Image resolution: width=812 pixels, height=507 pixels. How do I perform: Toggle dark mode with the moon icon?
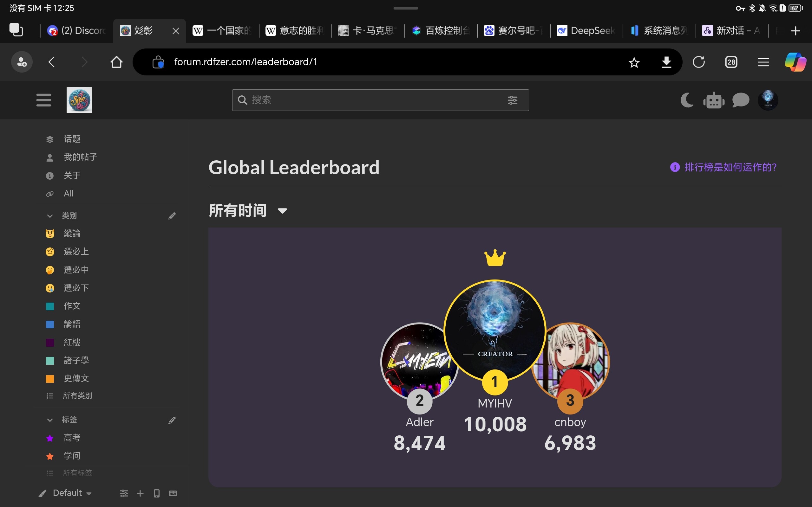[x=687, y=100]
